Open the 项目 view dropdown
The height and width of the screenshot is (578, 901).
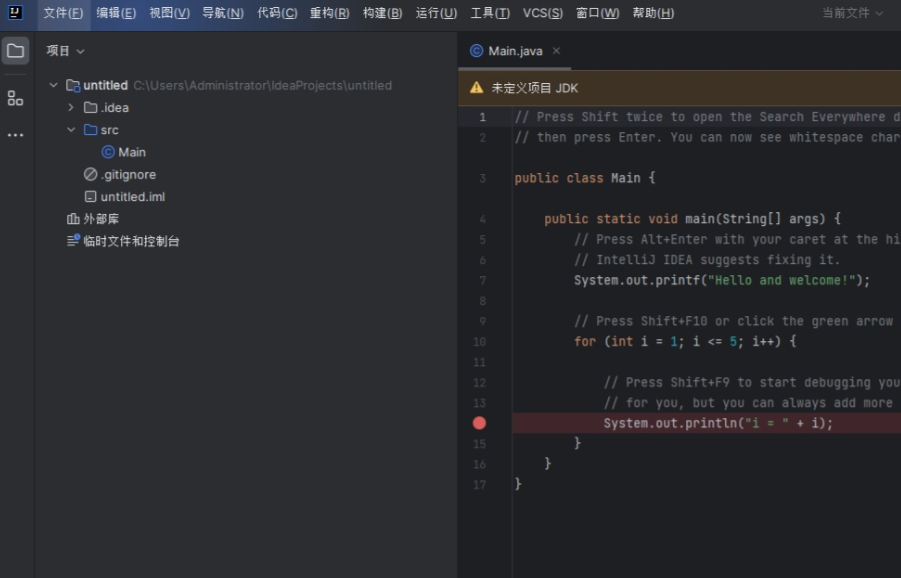click(66, 51)
